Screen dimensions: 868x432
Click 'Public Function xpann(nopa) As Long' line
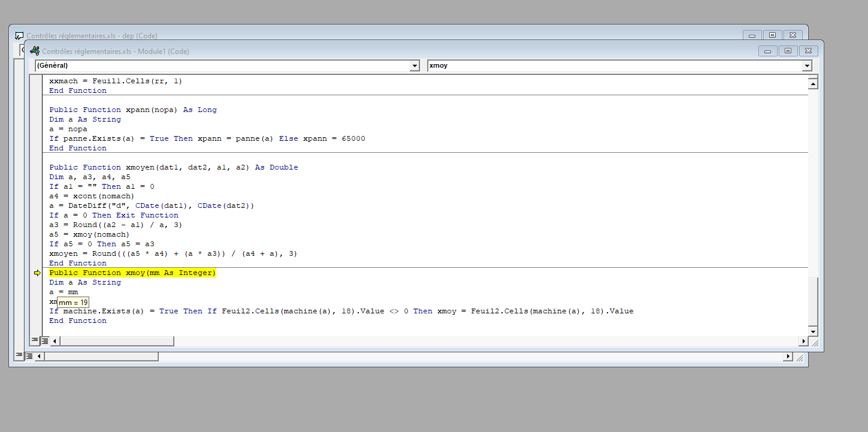tap(133, 110)
